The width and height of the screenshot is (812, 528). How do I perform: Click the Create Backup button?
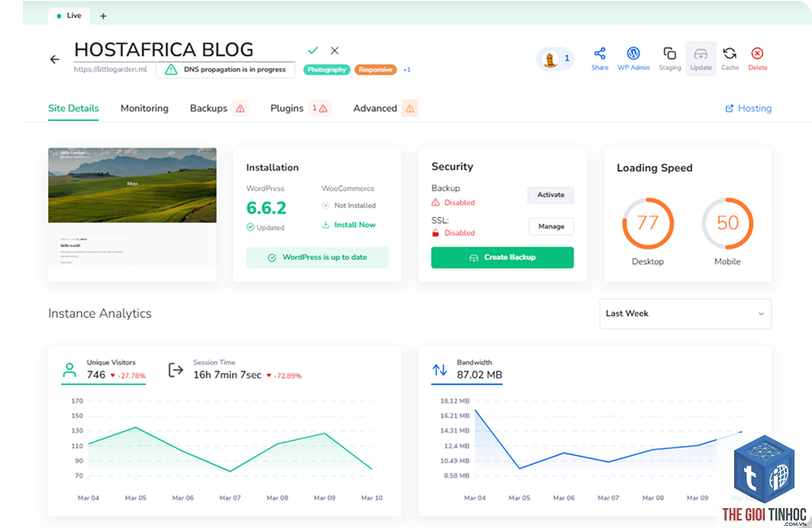(502, 258)
